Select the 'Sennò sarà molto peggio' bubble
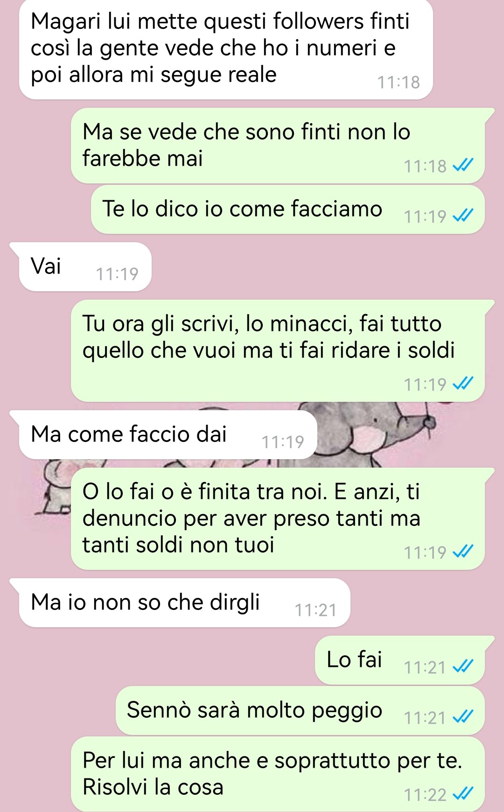Viewport: 504px width, 812px height. pyautogui.click(x=300, y=710)
